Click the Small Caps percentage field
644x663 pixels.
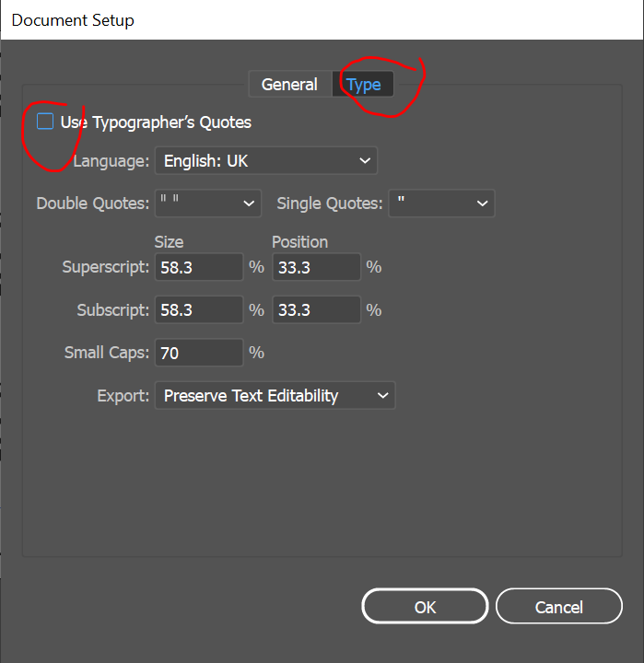199,353
